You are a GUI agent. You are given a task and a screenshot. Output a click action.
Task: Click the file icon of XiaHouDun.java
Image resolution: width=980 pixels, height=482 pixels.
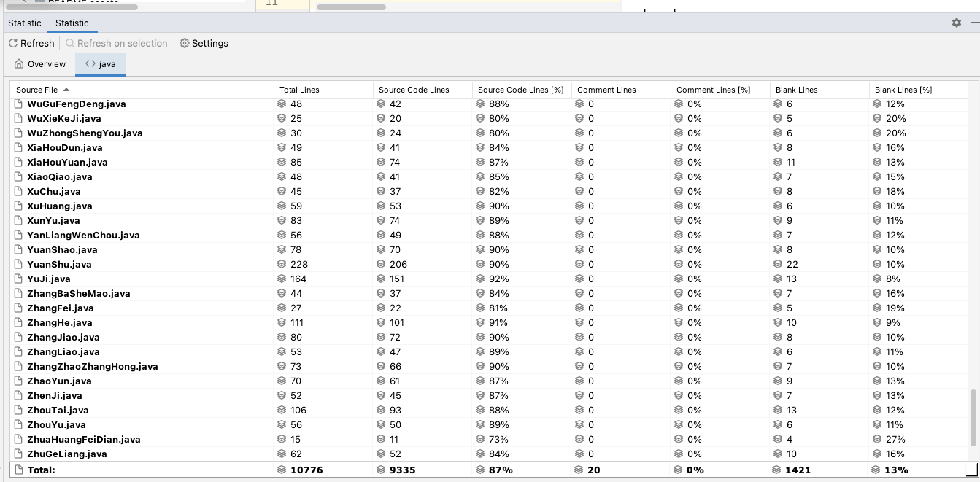coord(19,147)
